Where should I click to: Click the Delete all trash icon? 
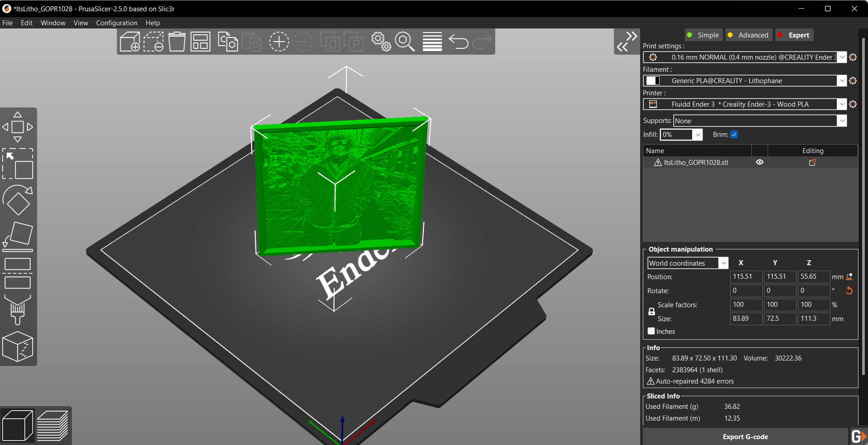coord(177,42)
